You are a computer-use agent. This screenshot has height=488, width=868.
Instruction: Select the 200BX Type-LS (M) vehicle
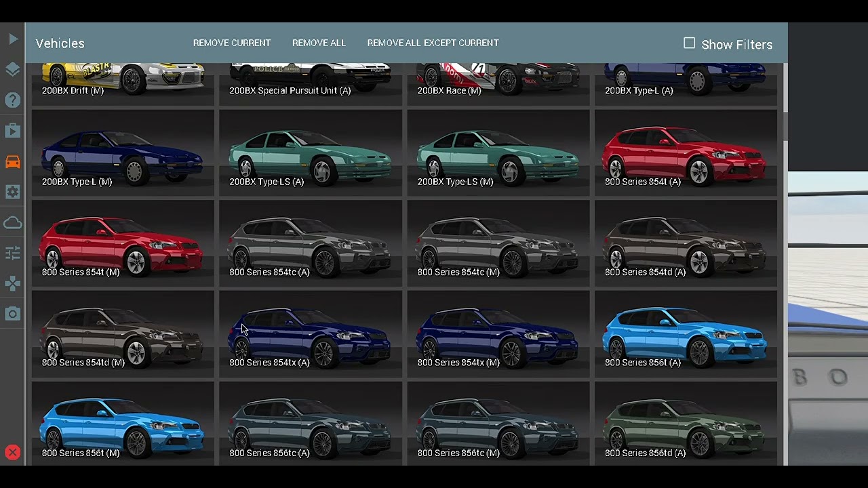498,153
